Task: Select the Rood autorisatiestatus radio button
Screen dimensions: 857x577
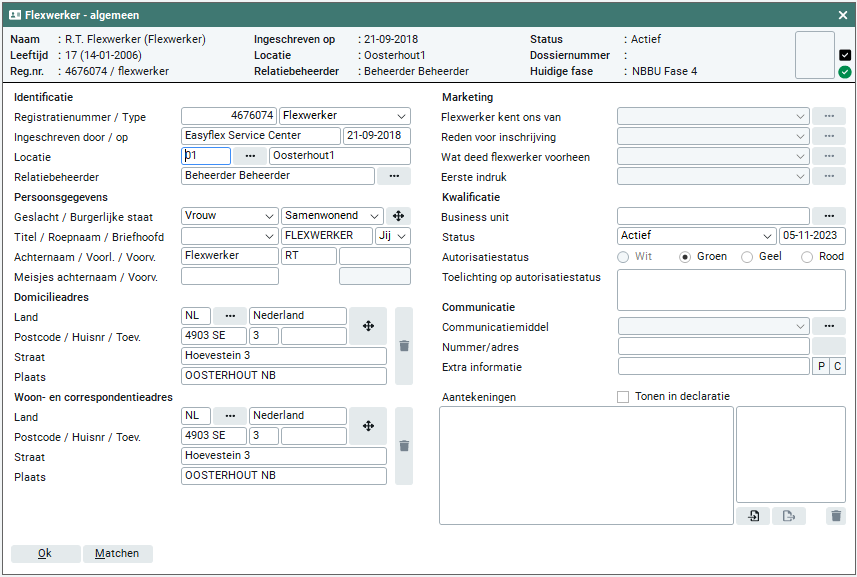Action: [807, 257]
